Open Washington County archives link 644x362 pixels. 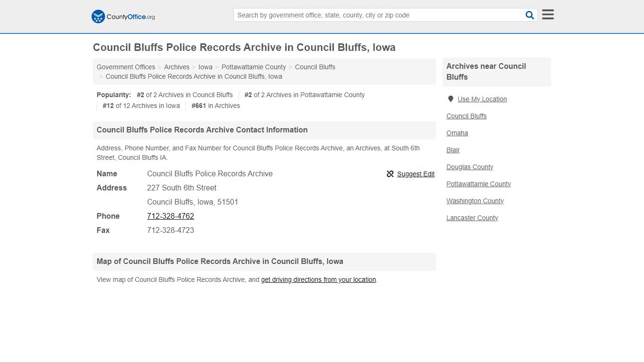[475, 201]
